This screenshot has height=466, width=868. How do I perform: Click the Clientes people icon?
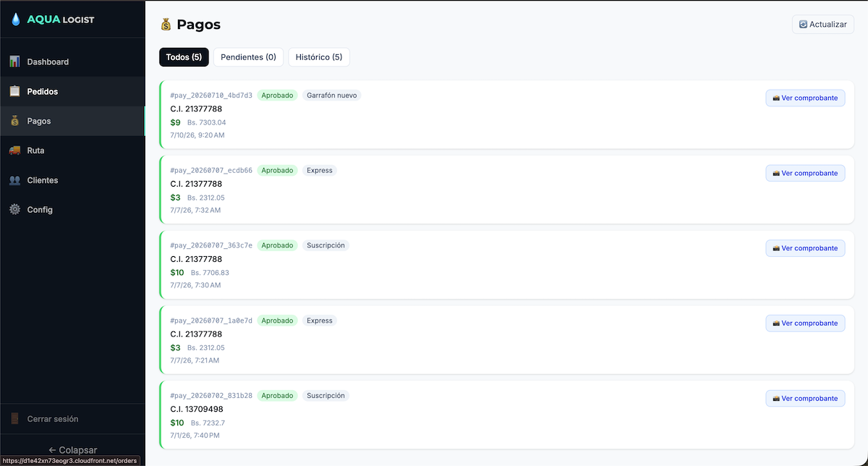(x=14, y=180)
